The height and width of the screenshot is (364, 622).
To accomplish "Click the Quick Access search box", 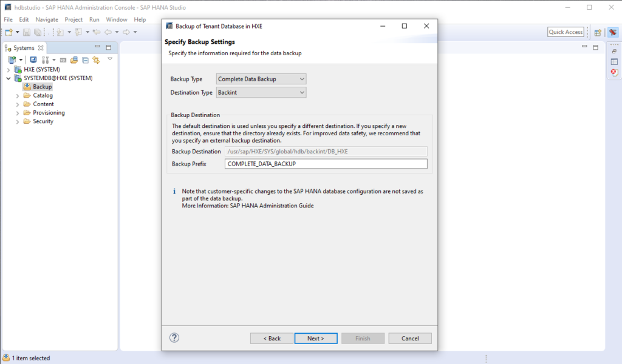I will pos(566,32).
